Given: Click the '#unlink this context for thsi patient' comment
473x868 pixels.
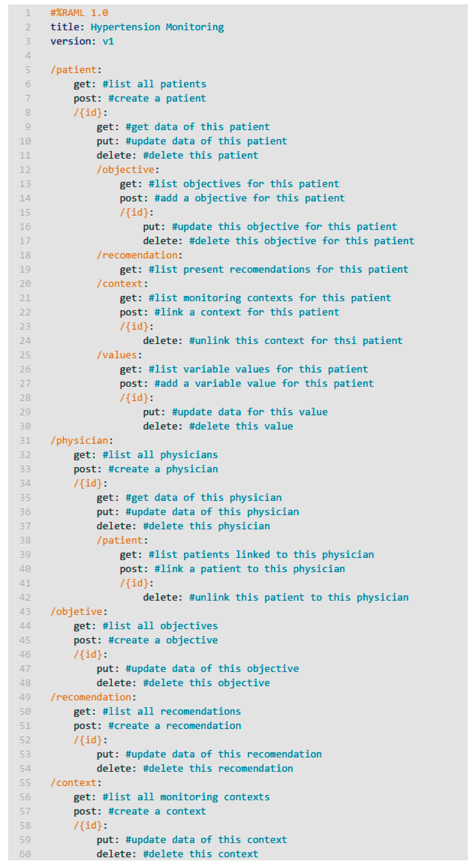Looking at the screenshot, I should pyautogui.click(x=296, y=341).
